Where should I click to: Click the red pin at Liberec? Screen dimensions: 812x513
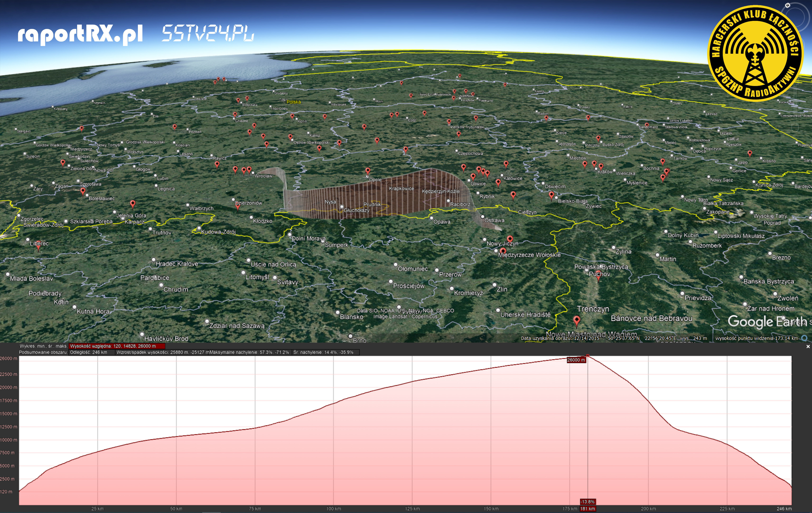tap(38, 245)
